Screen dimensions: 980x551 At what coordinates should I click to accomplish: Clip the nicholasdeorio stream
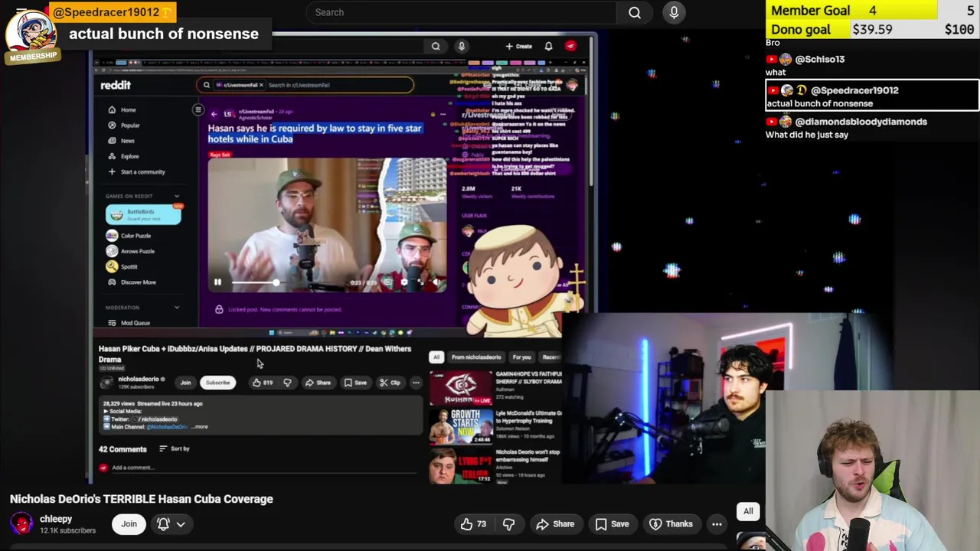click(390, 383)
